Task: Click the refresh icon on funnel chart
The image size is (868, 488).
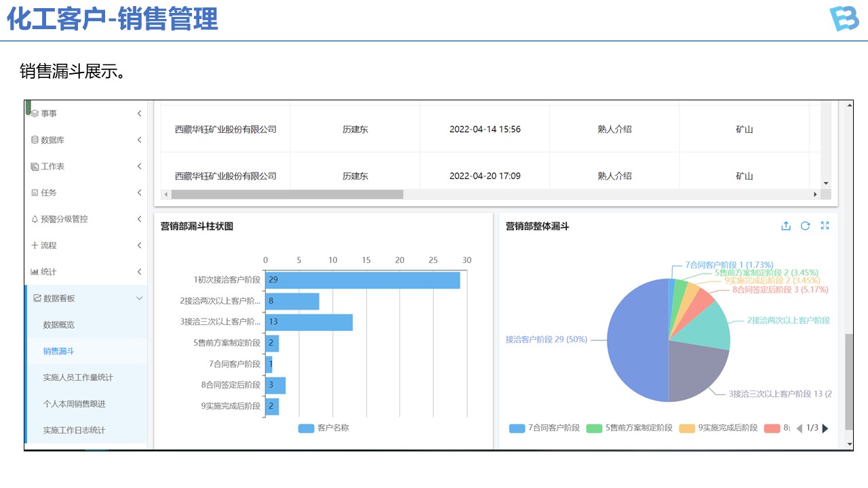Action: pyautogui.click(x=806, y=226)
